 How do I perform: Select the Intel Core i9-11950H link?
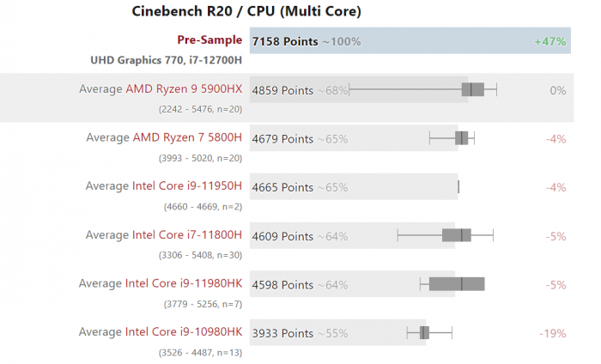pos(187,185)
